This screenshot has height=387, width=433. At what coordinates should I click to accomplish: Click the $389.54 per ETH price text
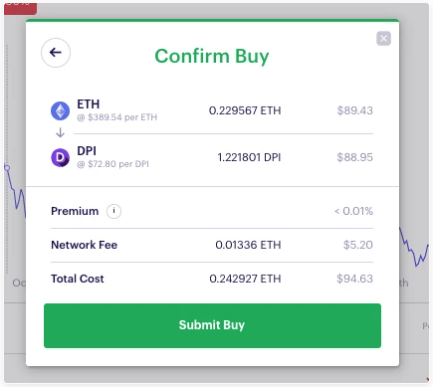click(117, 117)
